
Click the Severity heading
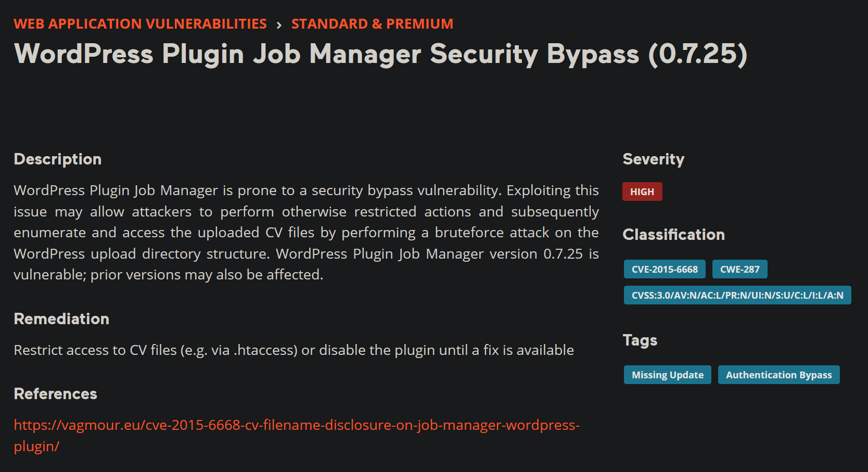[654, 159]
